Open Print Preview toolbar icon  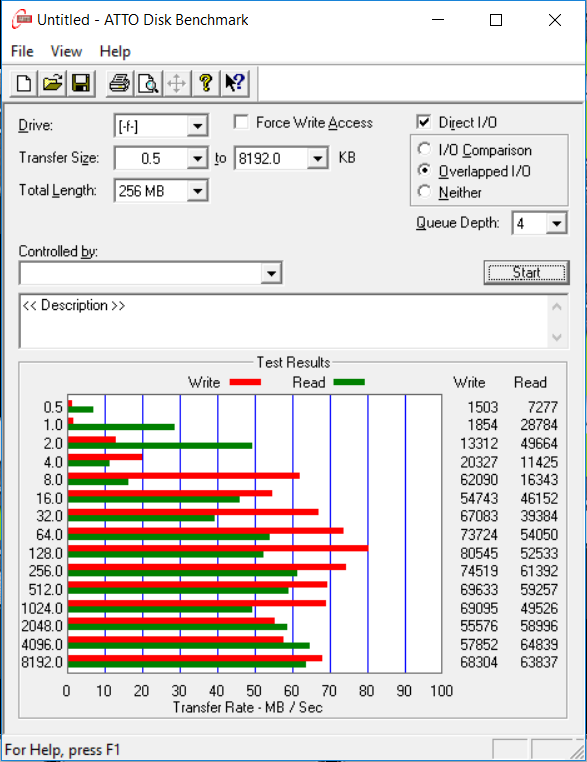(148, 84)
